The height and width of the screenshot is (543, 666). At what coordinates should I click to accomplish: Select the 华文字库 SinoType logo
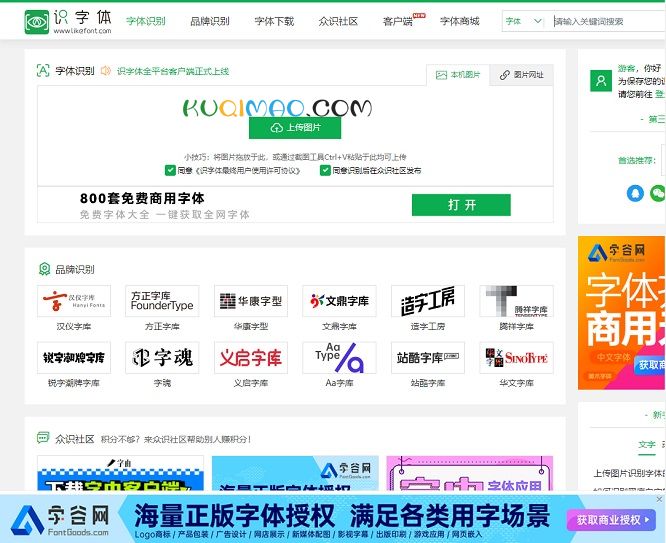click(x=516, y=357)
